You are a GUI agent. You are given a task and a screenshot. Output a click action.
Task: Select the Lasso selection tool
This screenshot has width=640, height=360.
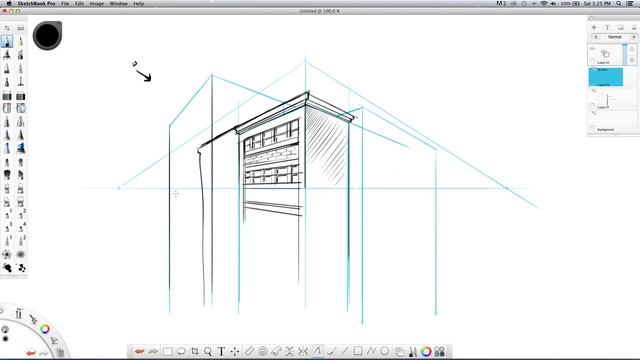point(181,351)
